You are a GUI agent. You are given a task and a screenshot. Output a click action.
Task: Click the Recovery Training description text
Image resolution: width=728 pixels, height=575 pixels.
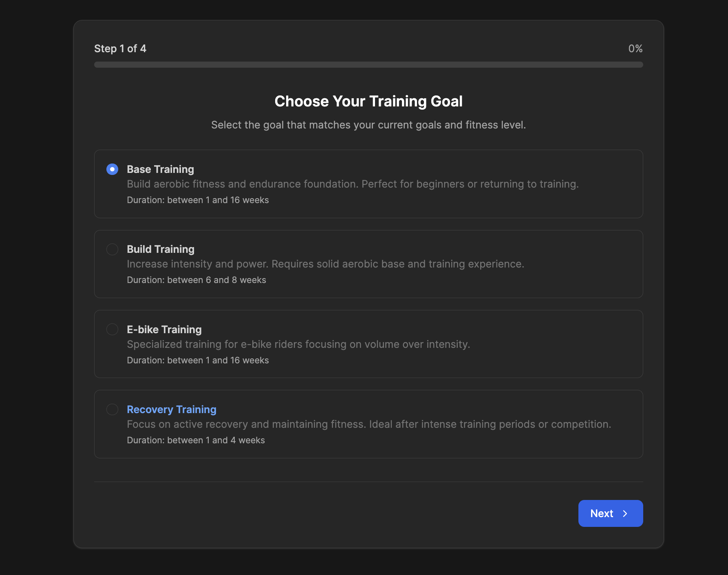(x=368, y=424)
